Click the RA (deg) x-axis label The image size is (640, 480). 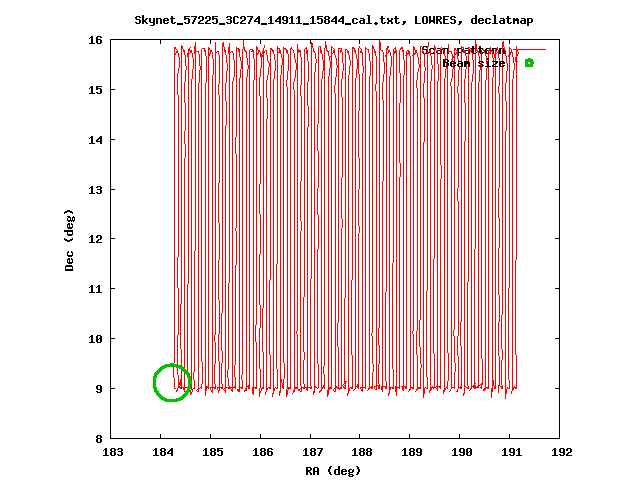click(x=335, y=470)
